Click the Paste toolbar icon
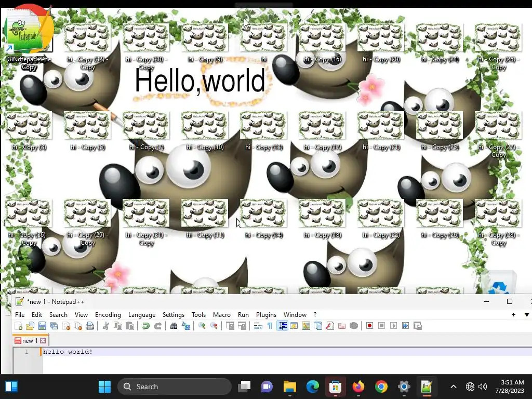This screenshot has width=532, height=399. [x=129, y=326]
